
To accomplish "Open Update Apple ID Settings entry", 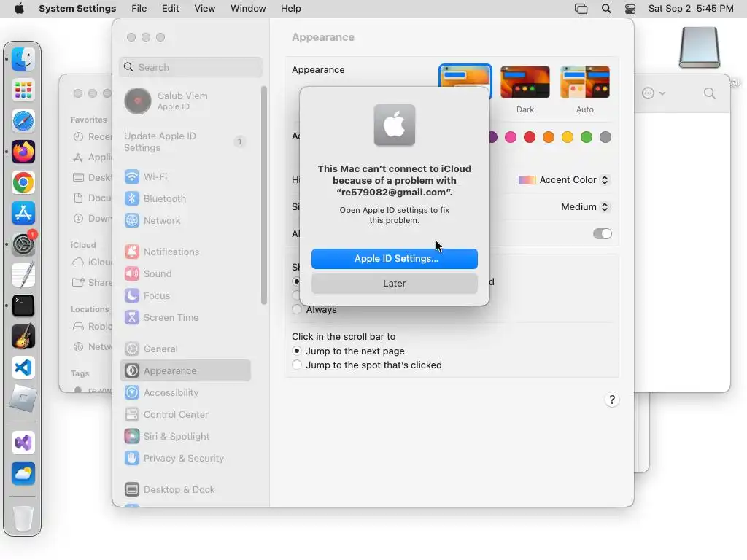I will [185, 142].
